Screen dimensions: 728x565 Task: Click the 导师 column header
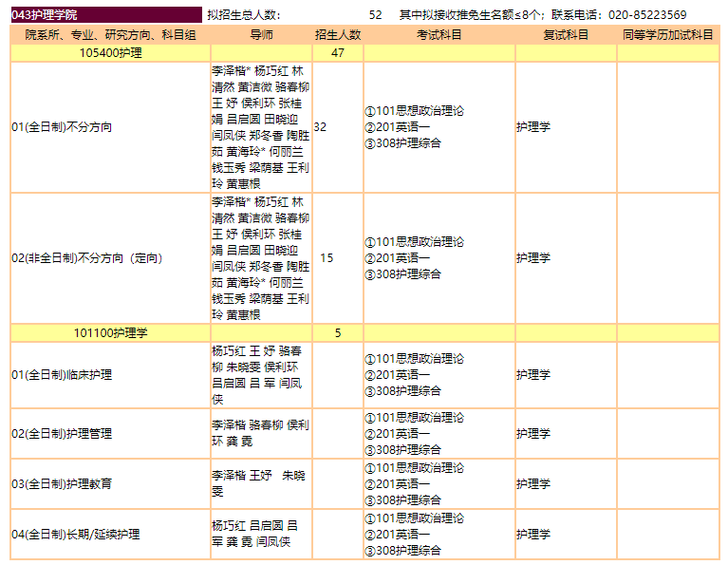(261, 34)
